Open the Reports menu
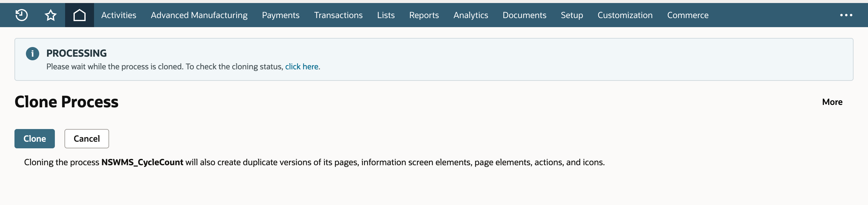This screenshot has height=205, width=868. pyautogui.click(x=424, y=15)
